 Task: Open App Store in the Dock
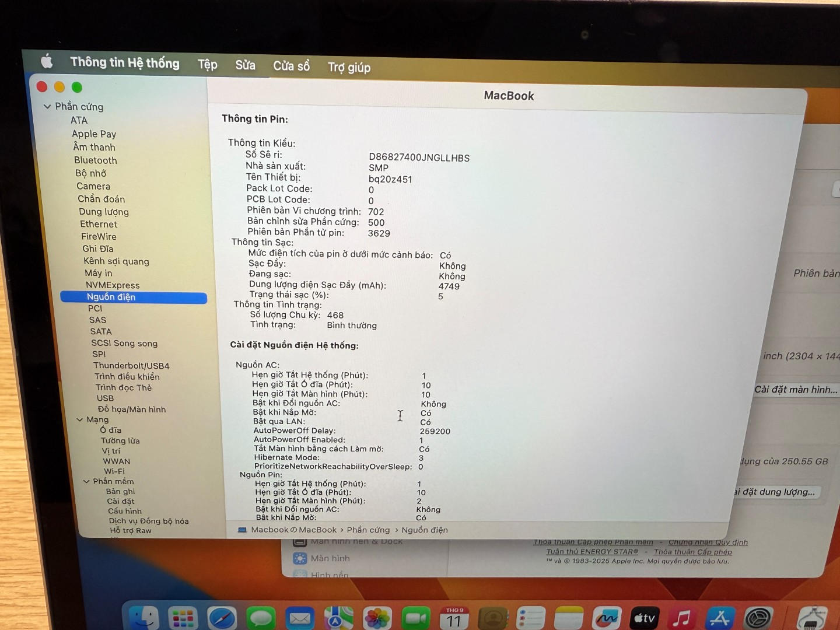click(720, 618)
